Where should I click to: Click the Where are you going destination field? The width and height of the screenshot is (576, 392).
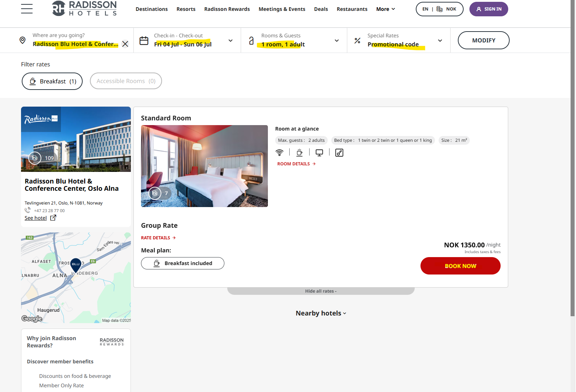[75, 40]
